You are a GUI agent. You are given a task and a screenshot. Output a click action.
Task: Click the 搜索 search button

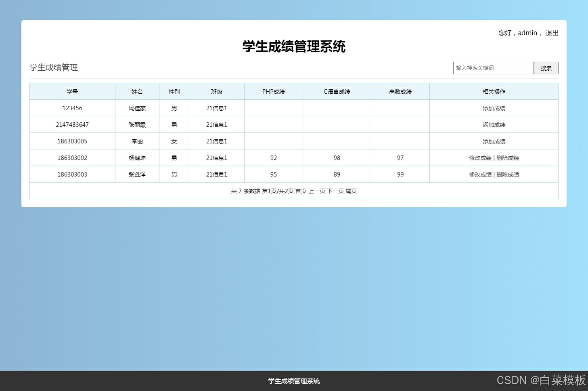546,68
